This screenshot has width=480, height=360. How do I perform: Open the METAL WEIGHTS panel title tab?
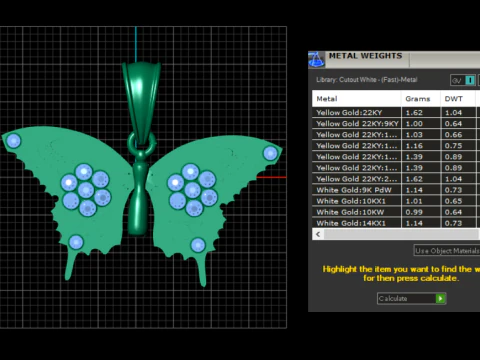365,56
